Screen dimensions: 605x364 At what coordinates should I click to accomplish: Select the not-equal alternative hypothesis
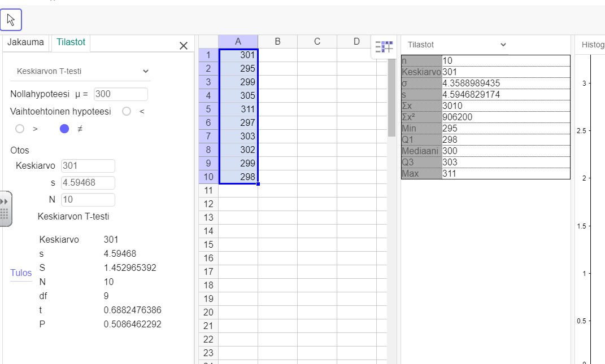pos(64,129)
